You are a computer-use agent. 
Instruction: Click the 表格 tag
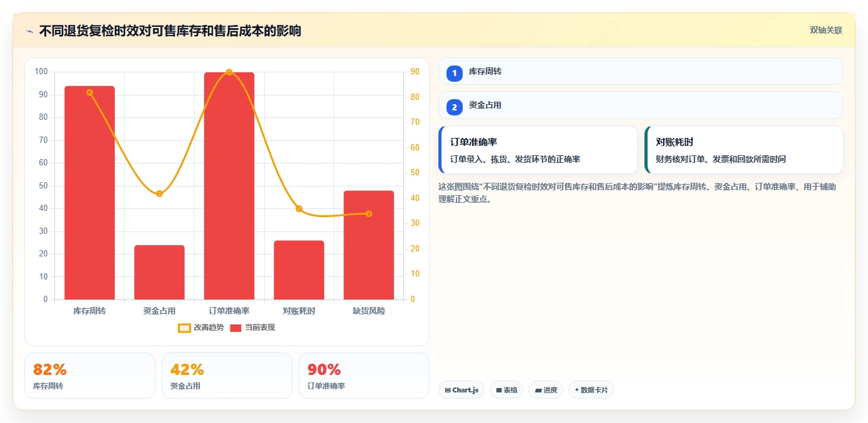[x=506, y=390]
